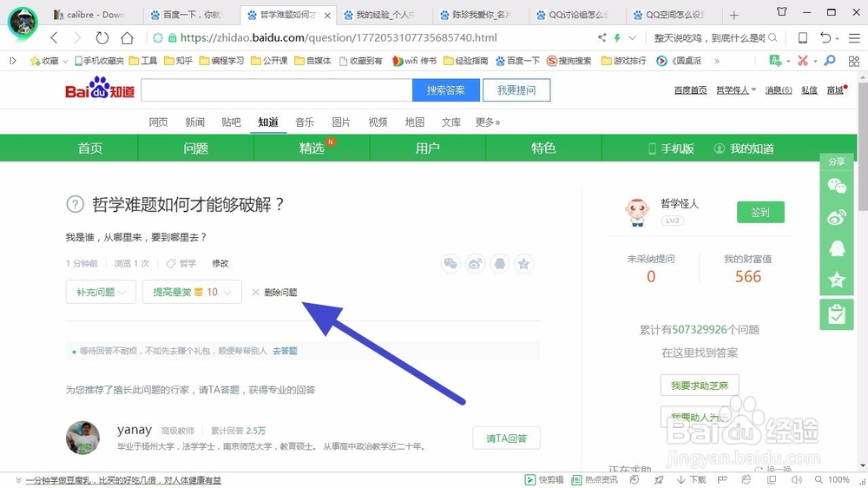
Task: Expand hidden bookmarks chevron
Action: (x=717, y=61)
